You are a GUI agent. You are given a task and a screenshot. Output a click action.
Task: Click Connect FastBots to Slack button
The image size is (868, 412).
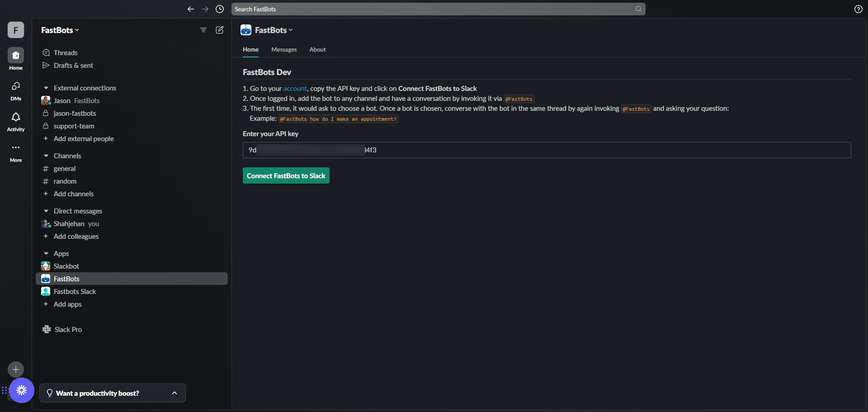pos(286,176)
